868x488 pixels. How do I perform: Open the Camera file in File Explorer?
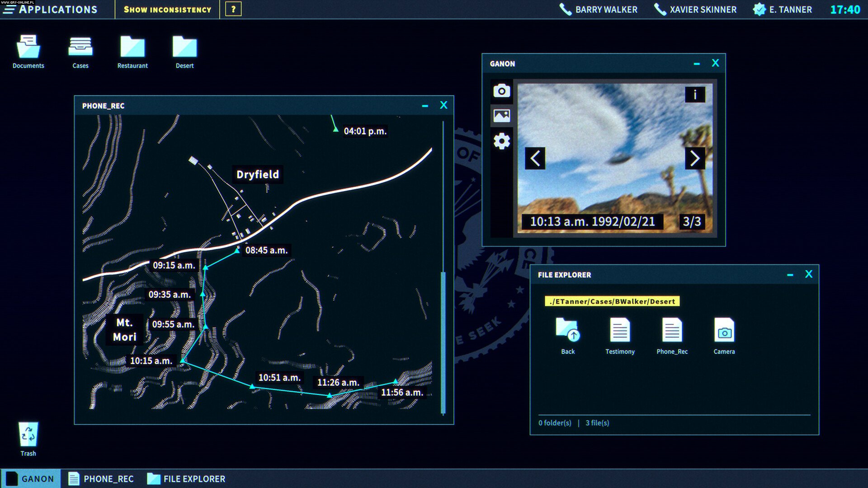point(724,332)
